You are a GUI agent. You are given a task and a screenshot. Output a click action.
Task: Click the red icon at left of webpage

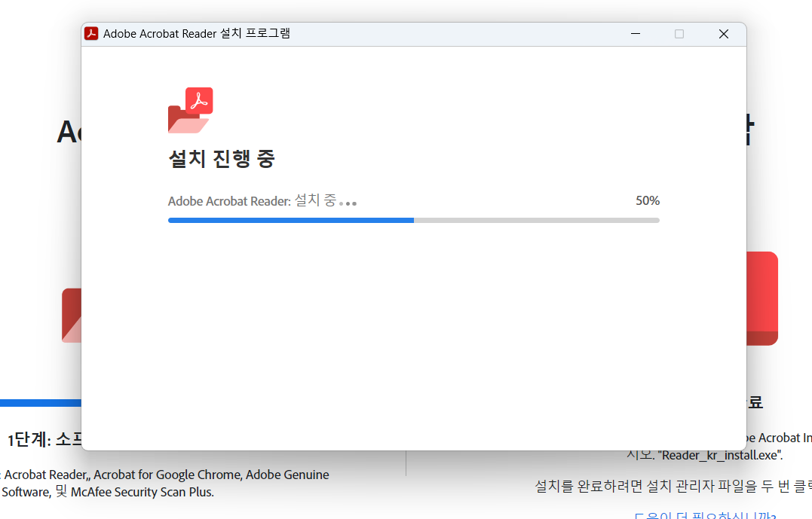72,316
